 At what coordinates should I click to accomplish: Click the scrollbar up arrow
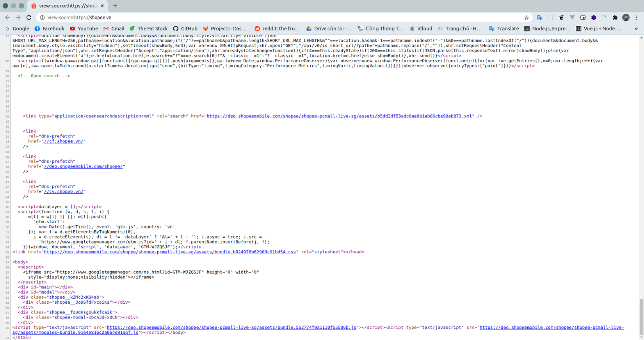(641, 37)
